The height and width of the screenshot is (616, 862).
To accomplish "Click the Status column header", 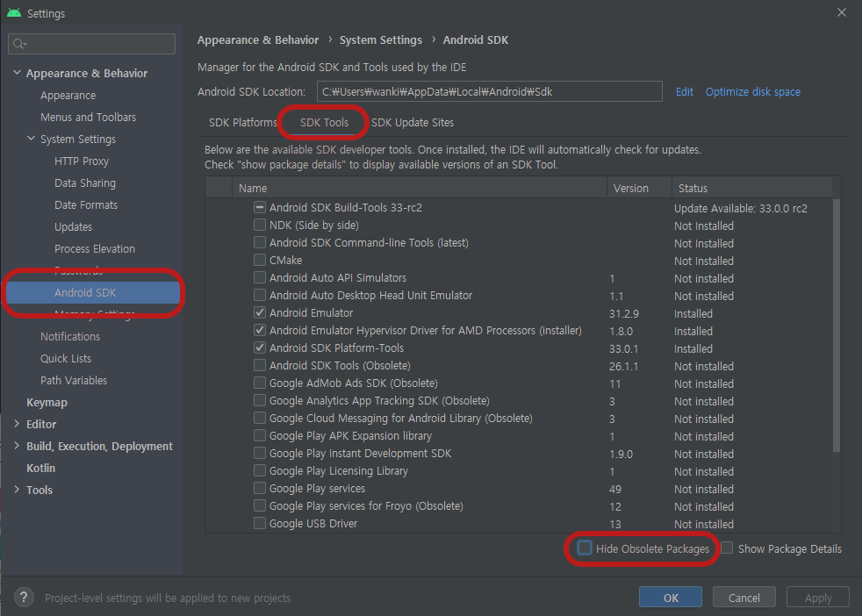I will coord(752,188).
